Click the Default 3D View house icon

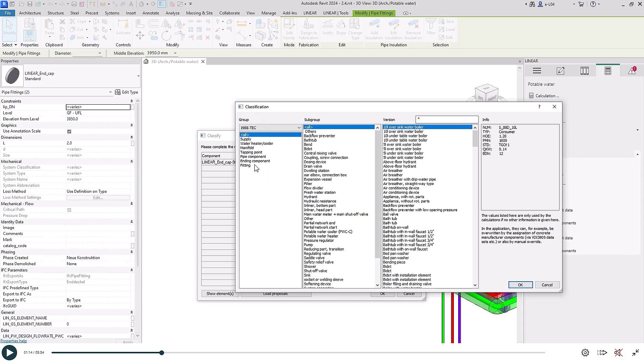(x=141, y=4)
